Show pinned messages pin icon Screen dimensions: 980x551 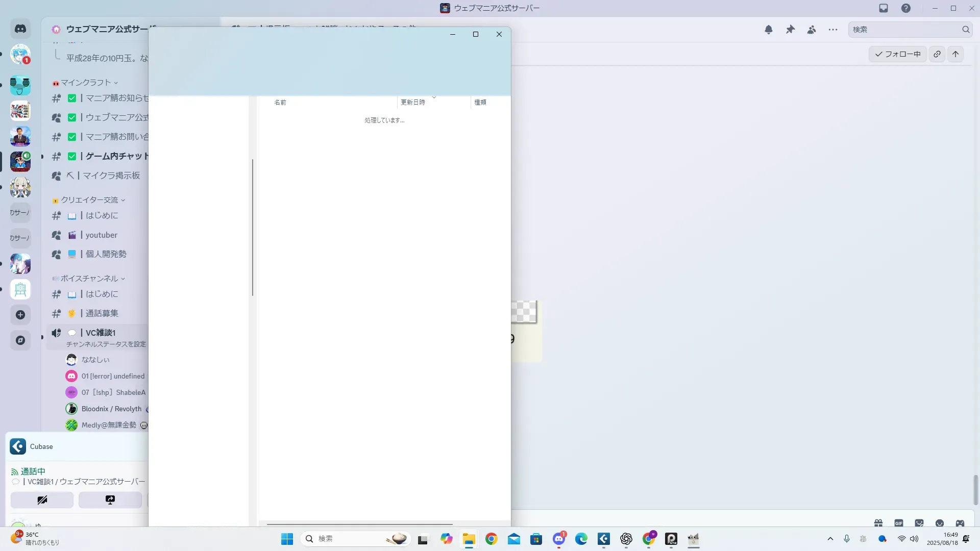pos(790,30)
